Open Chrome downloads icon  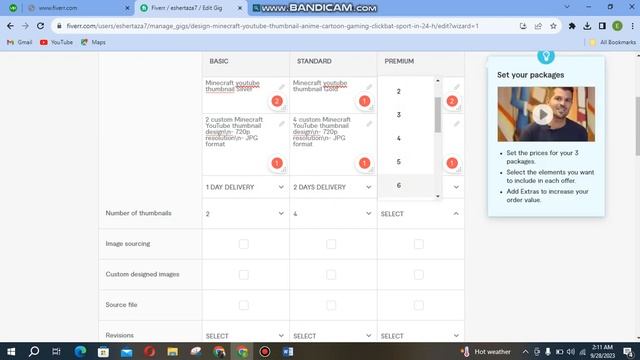click(587, 26)
